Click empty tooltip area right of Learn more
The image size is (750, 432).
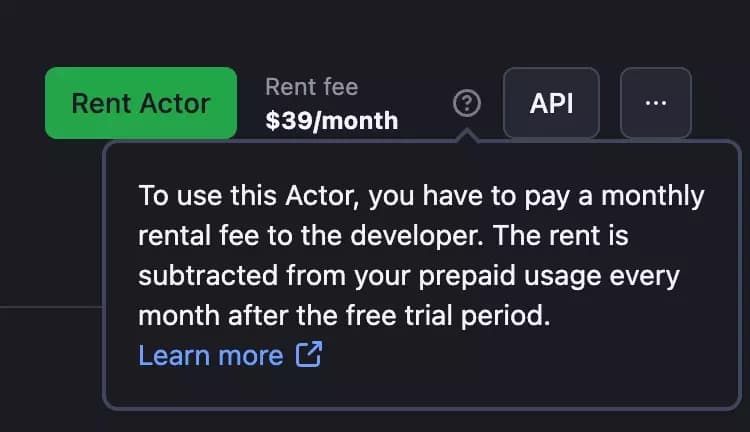pyautogui.click(x=520, y=358)
